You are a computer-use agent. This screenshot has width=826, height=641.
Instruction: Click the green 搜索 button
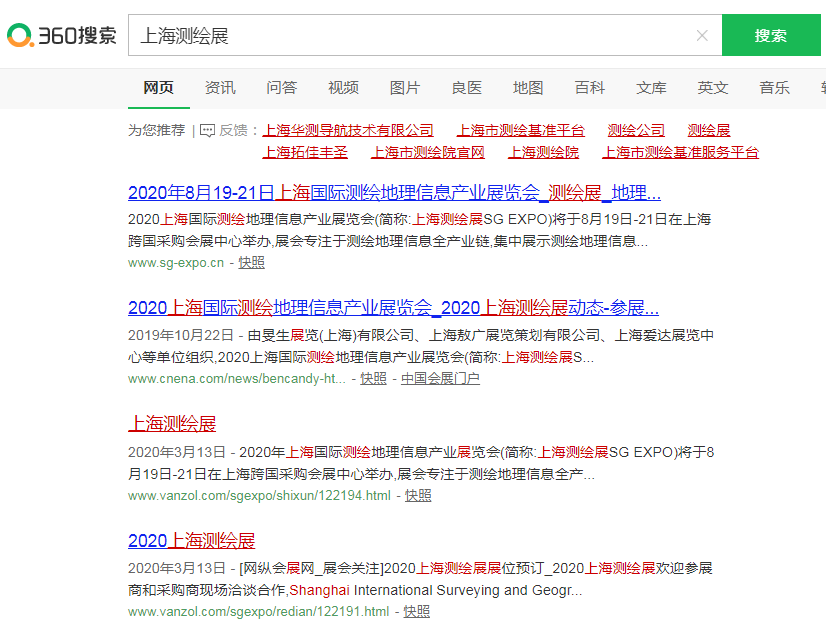click(x=771, y=35)
